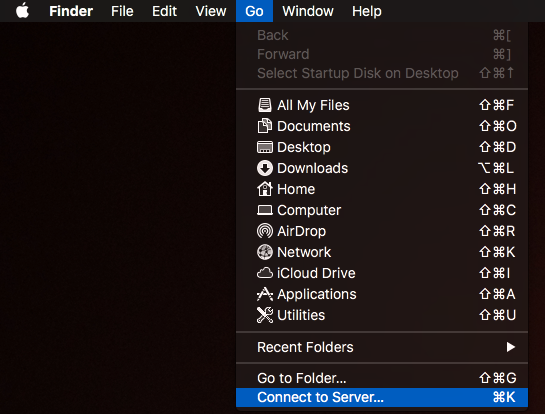Select the Documents label
The image size is (545, 414).
(314, 126)
